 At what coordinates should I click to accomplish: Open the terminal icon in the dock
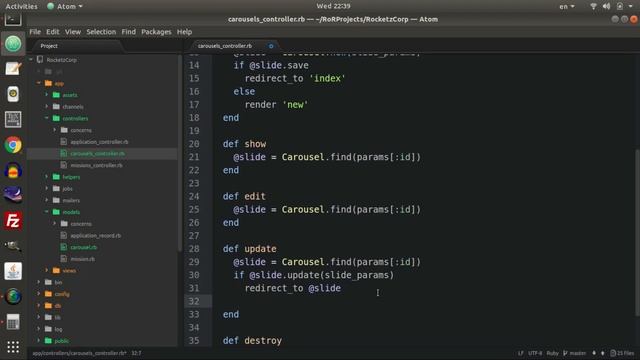click(x=13, y=19)
